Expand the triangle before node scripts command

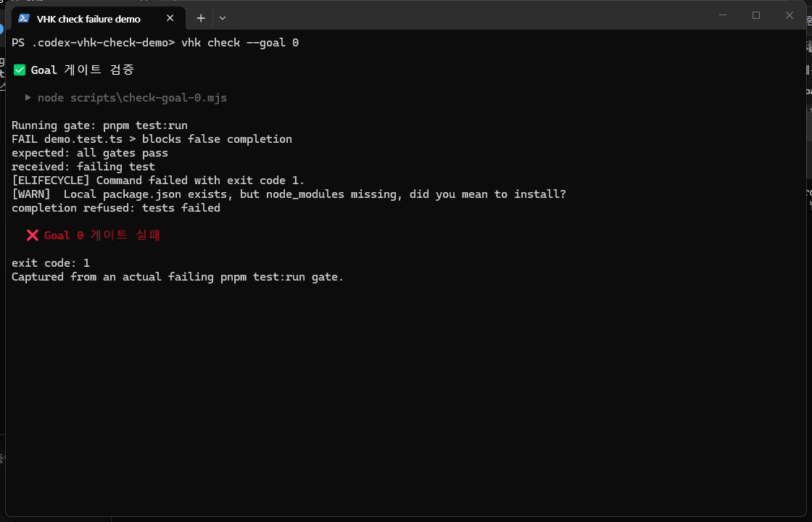(x=28, y=97)
